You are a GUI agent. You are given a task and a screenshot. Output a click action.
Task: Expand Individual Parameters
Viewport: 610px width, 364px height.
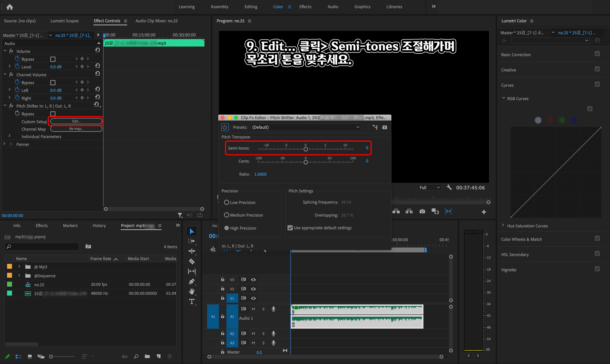click(x=9, y=136)
